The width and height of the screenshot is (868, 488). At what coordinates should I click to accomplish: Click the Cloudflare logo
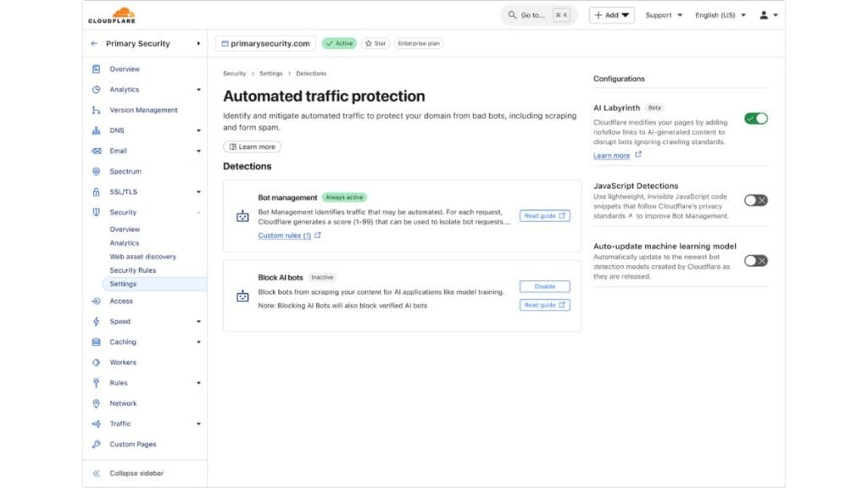click(111, 15)
